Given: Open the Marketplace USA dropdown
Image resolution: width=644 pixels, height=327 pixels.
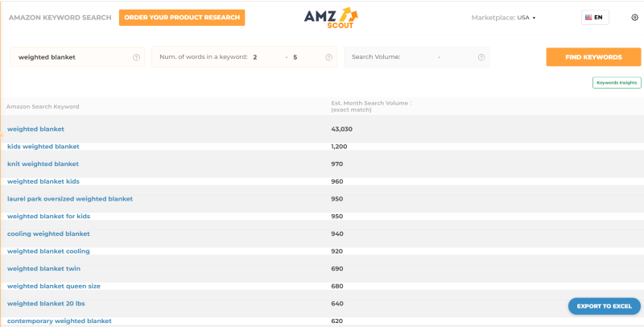Looking at the screenshot, I should pos(526,18).
